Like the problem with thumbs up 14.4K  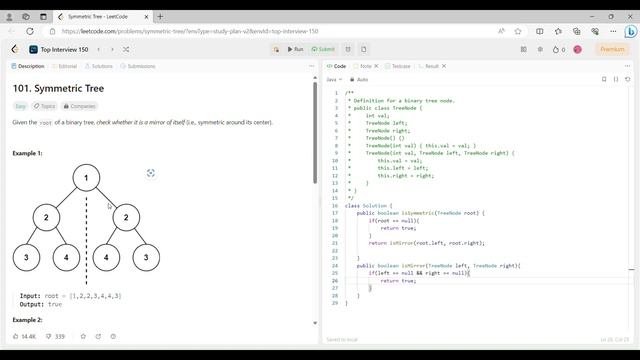coord(24,336)
